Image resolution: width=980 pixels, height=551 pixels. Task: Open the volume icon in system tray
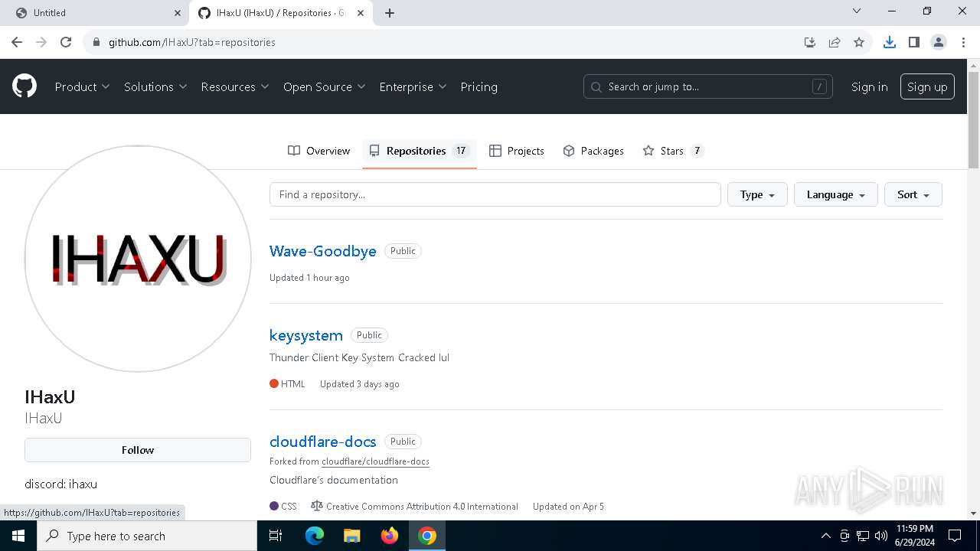881,536
